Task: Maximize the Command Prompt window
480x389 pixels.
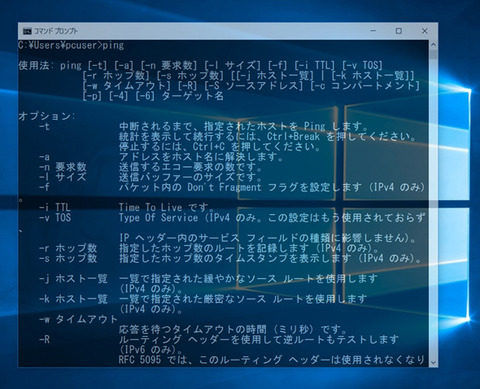Action: pos(399,31)
